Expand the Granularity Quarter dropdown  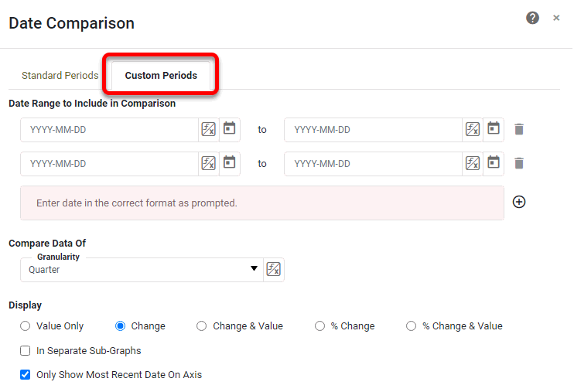click(254, 269)
